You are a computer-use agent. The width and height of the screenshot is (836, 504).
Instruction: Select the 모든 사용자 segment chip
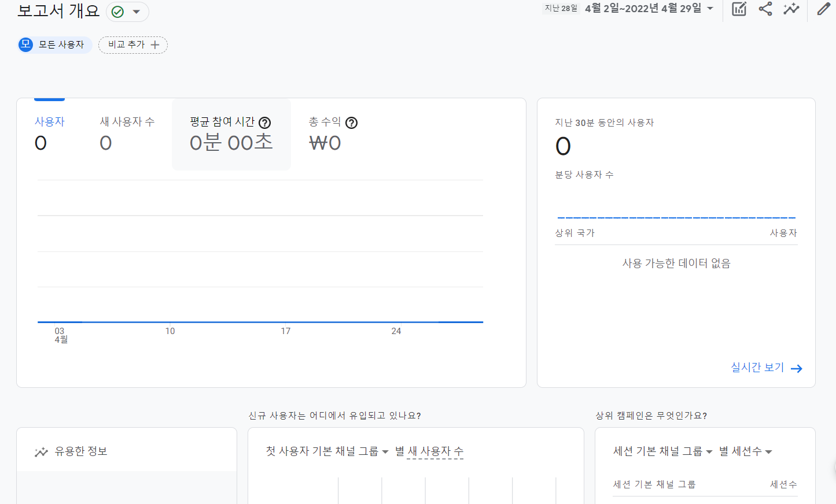tap(55, 45)
